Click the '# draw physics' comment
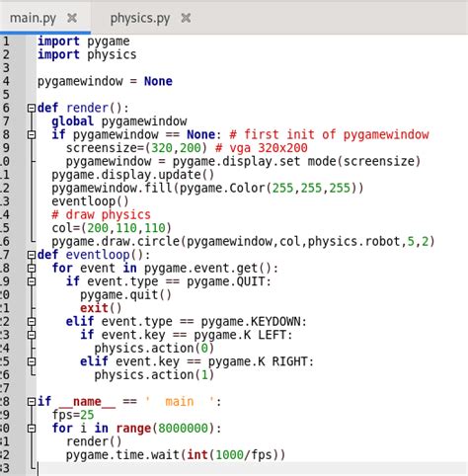468x476 pixels. coord(101,215)
